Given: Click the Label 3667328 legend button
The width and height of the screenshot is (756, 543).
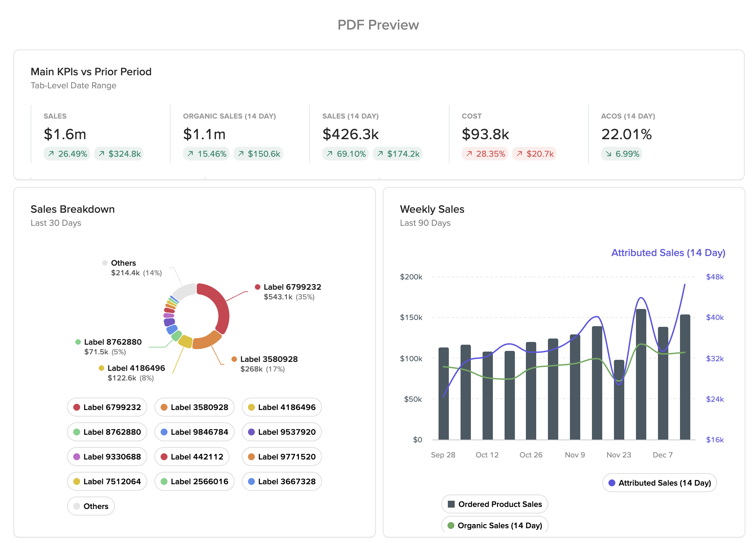Looking at the screenshot, I should pyautogui.click(x=281, y=481).
